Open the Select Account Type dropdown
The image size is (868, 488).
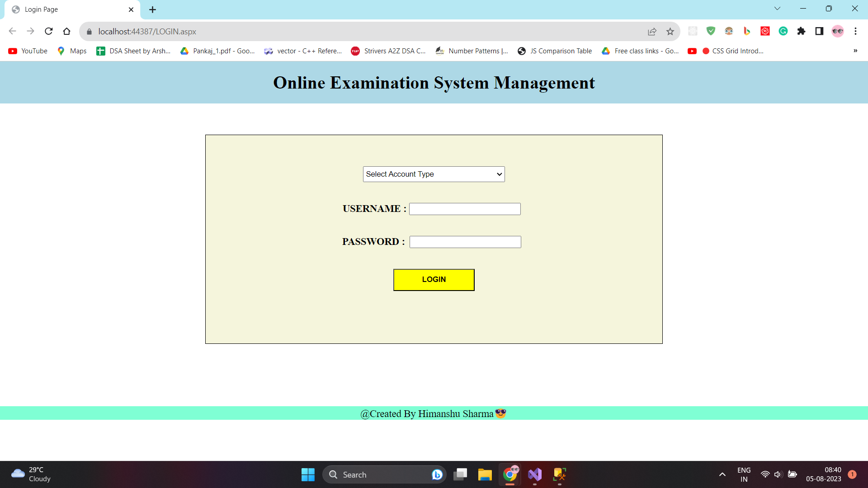(433, 174)
